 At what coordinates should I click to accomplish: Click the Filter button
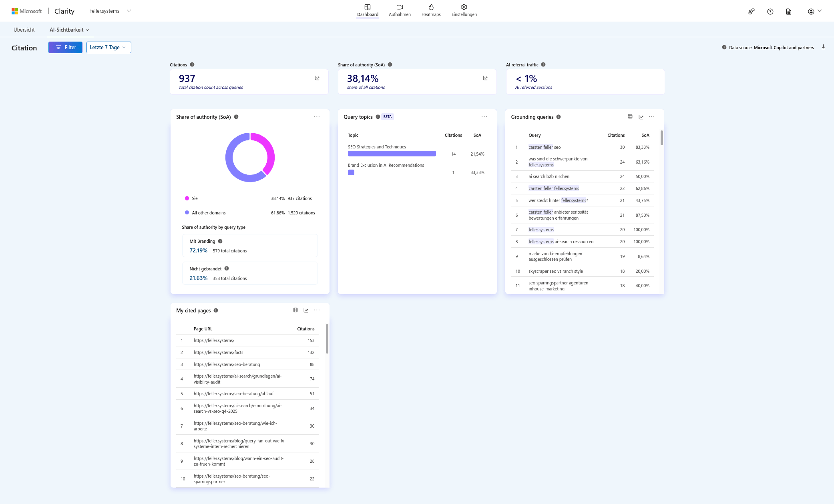tap(65, 47)
